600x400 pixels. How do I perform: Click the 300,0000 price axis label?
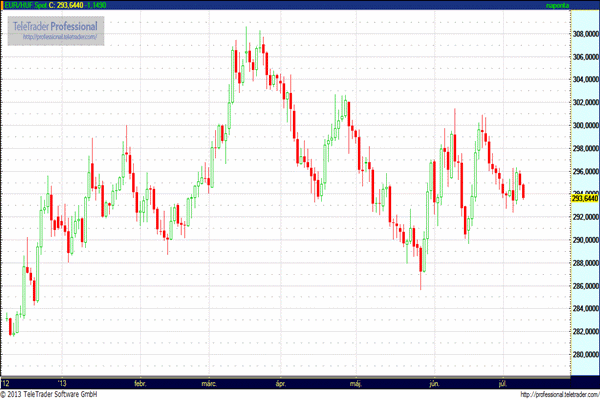(584, 125)
